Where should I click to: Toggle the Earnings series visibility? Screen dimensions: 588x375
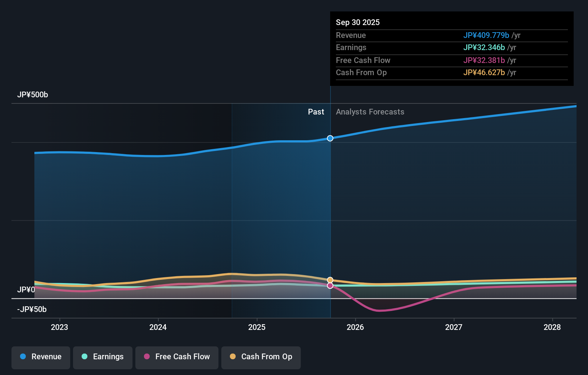[x=102, y=357]
